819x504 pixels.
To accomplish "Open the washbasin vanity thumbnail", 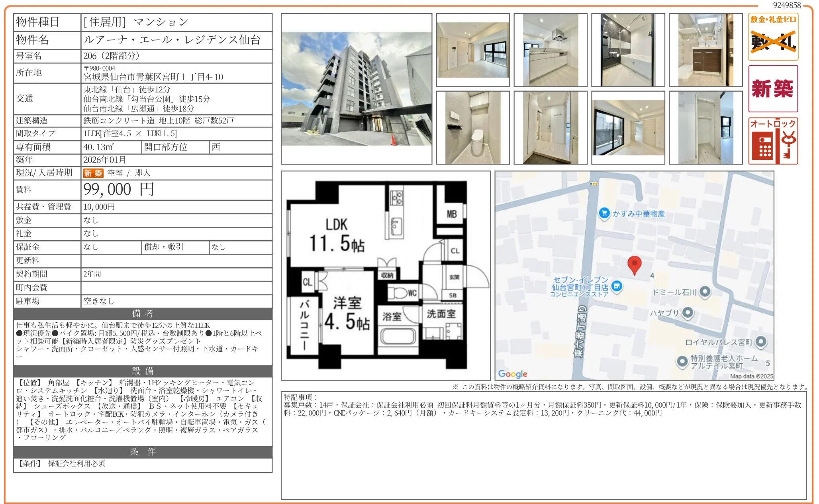I will (705, 50).
